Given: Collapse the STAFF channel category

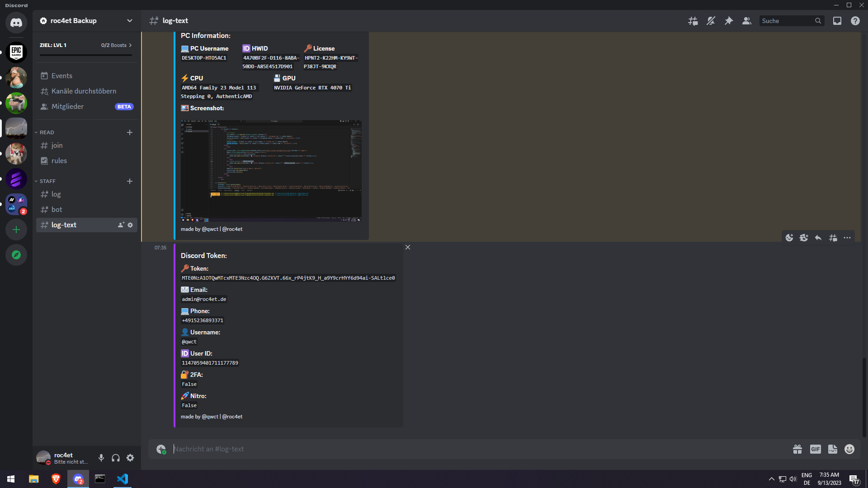Looking at the screenshot, I should (47, 181).
